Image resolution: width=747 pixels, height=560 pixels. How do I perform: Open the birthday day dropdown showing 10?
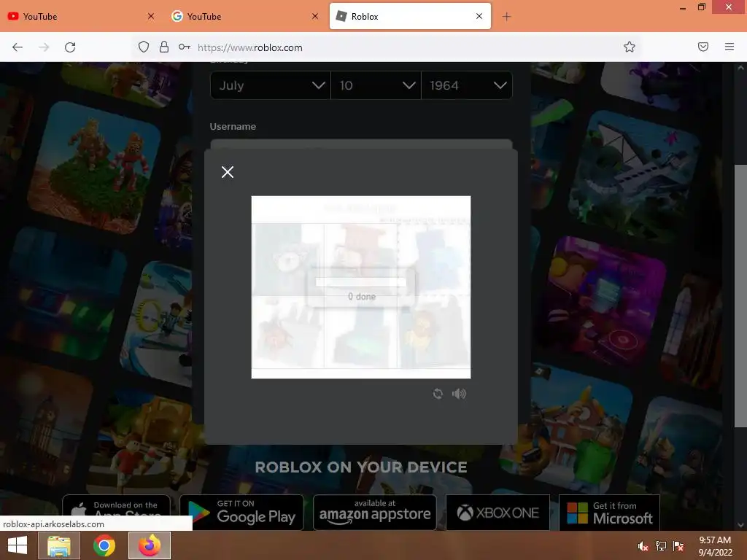click(376, 85)
